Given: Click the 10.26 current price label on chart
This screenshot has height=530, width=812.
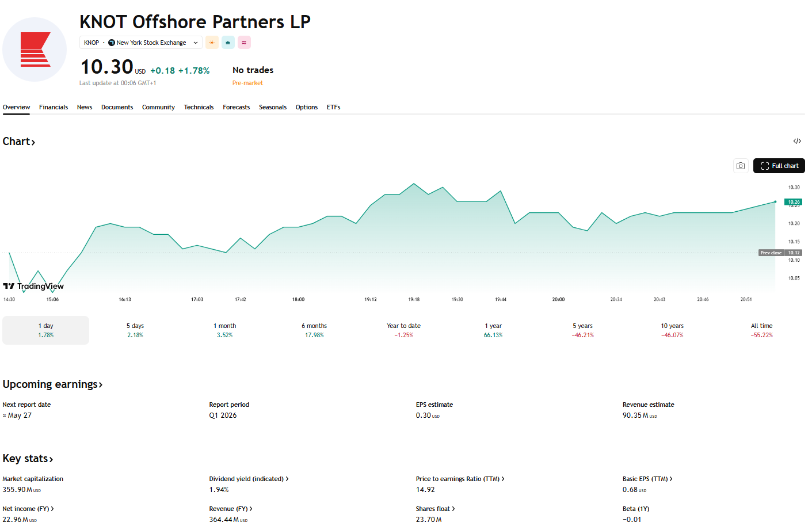Looking at the screenshot, I should coord(794,202).
